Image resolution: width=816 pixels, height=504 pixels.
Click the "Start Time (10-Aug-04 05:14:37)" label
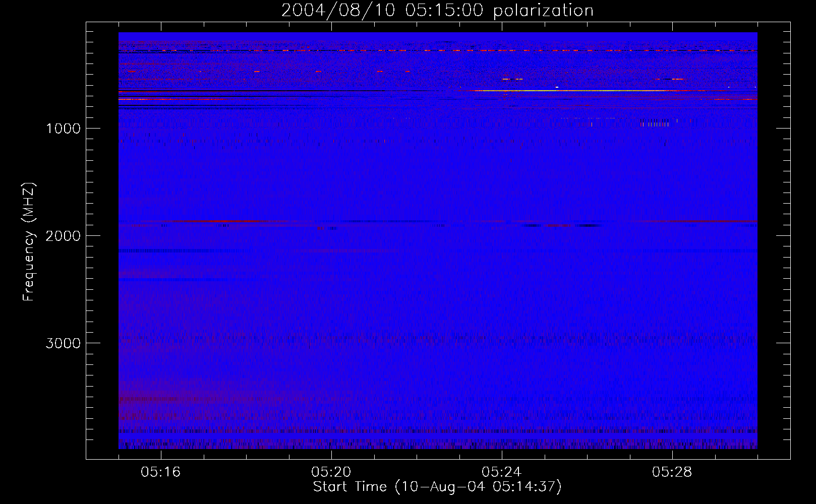437,487
